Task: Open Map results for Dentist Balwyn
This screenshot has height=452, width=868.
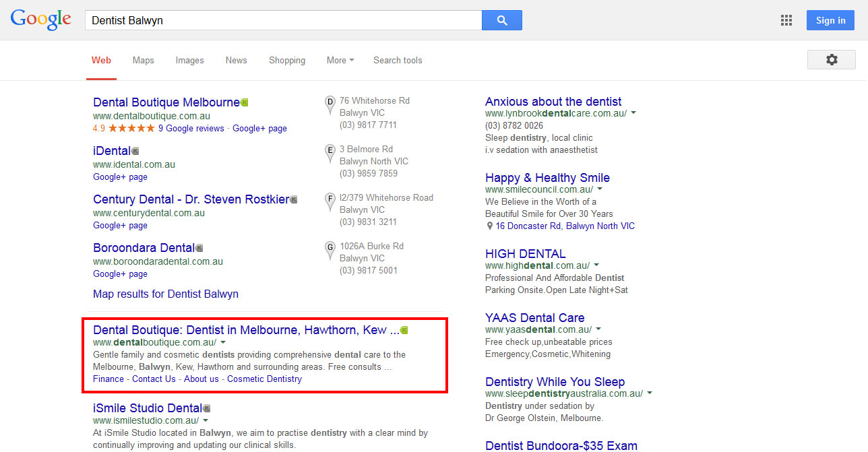Action: [x=166, y=294]
